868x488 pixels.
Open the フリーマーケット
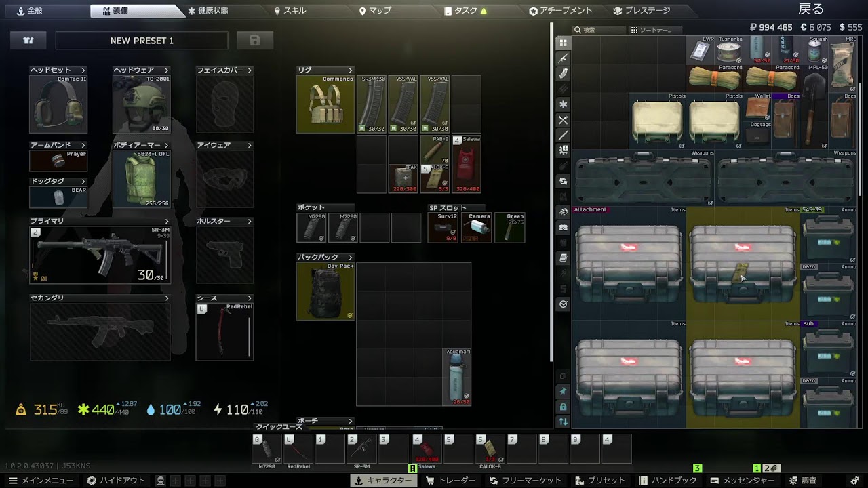[x=525, y=481]
